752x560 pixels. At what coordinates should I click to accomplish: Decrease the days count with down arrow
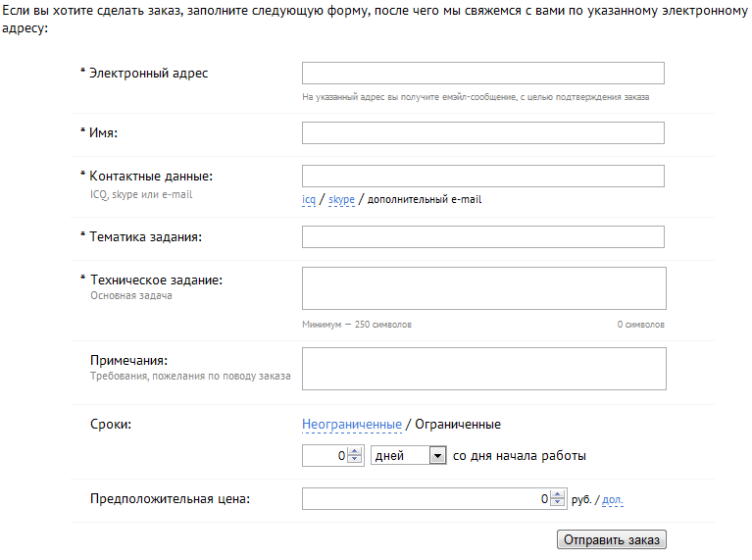(355, 460)
